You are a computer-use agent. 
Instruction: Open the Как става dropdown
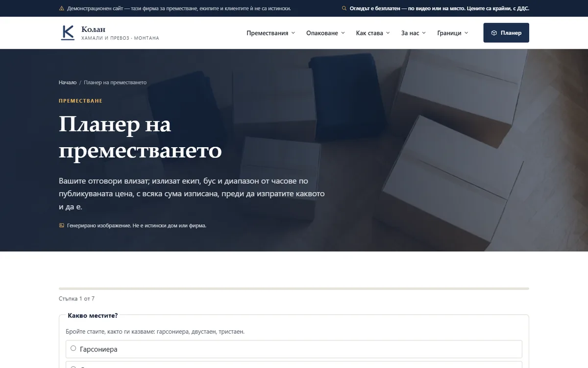(373, 33)
